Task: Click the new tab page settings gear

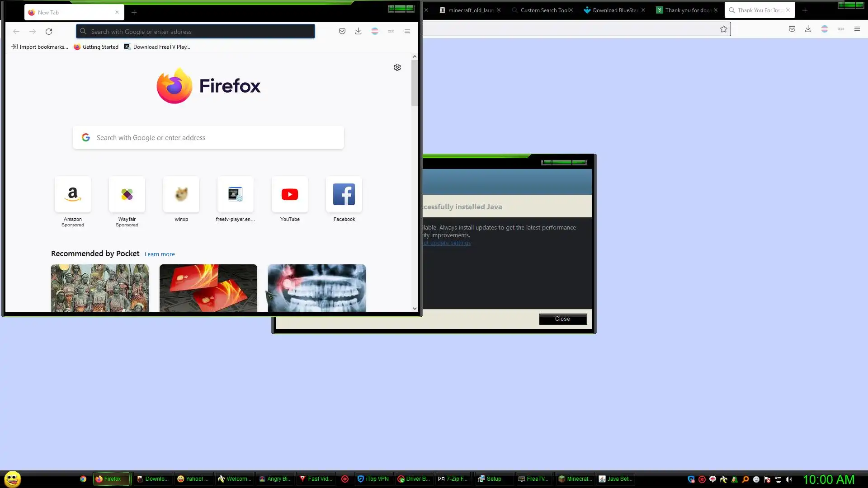Action: (x=397, y=67)
